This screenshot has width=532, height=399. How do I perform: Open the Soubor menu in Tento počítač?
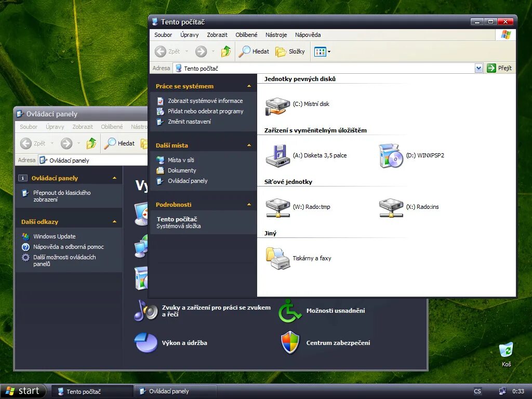coord(163,35)
